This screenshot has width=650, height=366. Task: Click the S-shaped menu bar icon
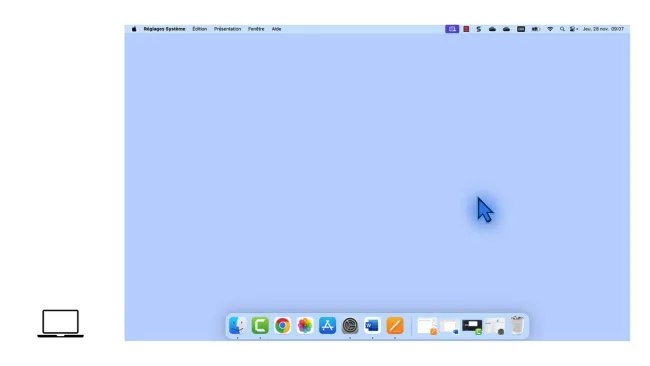pos(479,29)
